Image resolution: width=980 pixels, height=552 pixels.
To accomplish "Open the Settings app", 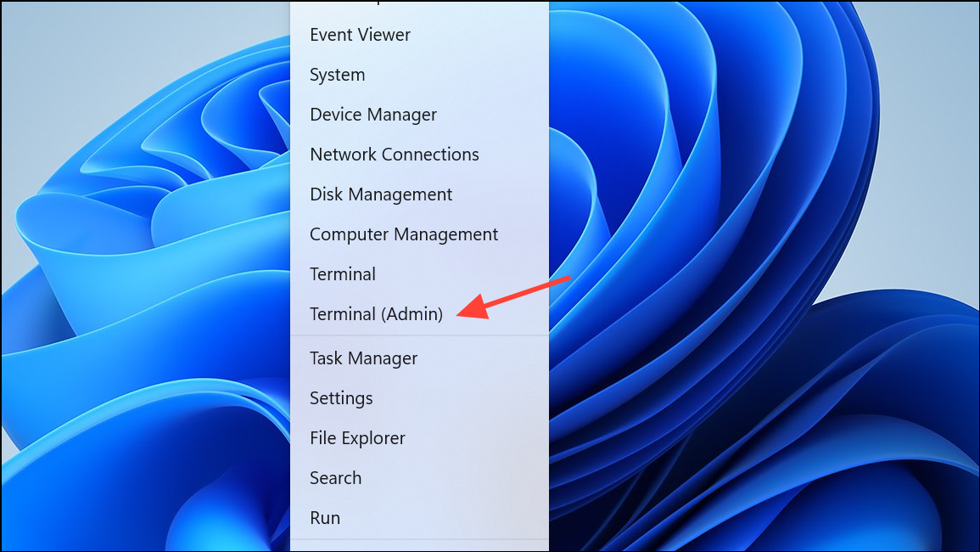I will click(x=341, y=398).
